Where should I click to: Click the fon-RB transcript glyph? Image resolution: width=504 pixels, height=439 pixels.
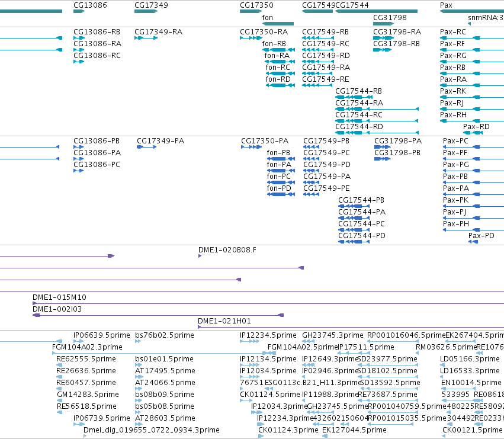(x=279, y=50)
